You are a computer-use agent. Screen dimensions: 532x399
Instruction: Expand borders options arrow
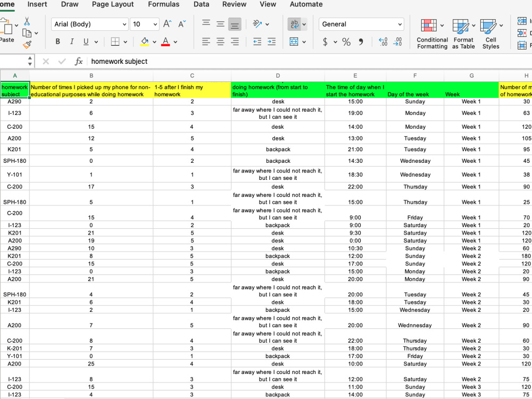click(x=125, y=41)
